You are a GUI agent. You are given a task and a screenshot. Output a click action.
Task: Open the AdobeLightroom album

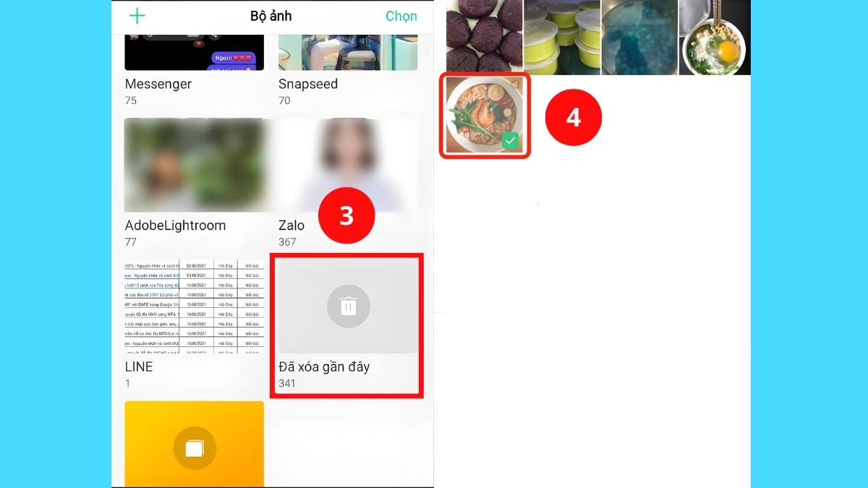[195, 165]
